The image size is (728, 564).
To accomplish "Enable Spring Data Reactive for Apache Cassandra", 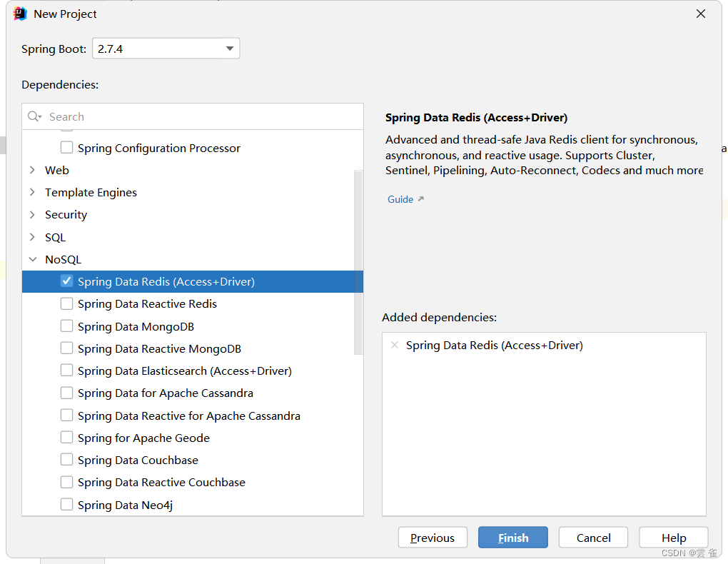I will 67,416.
